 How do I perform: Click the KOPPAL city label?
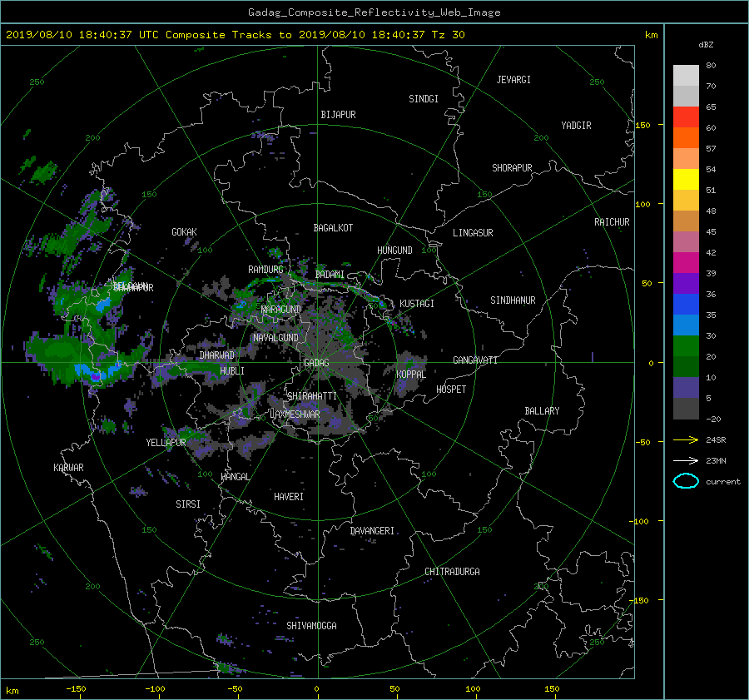click(x=411, y=374)
